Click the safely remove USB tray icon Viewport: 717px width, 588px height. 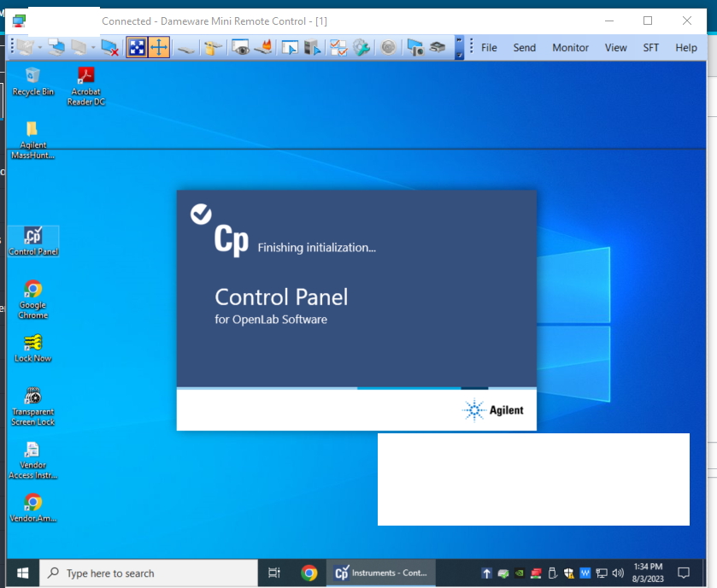(552, 573)
